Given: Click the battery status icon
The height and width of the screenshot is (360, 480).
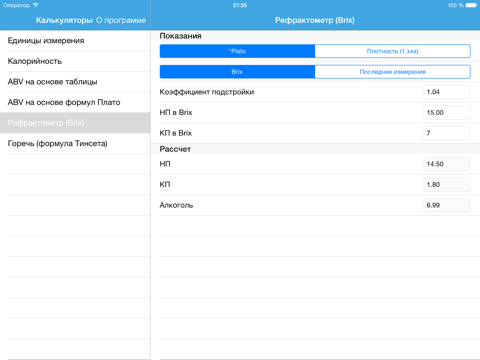Looking at the screenshot, I should pos(471,5).
